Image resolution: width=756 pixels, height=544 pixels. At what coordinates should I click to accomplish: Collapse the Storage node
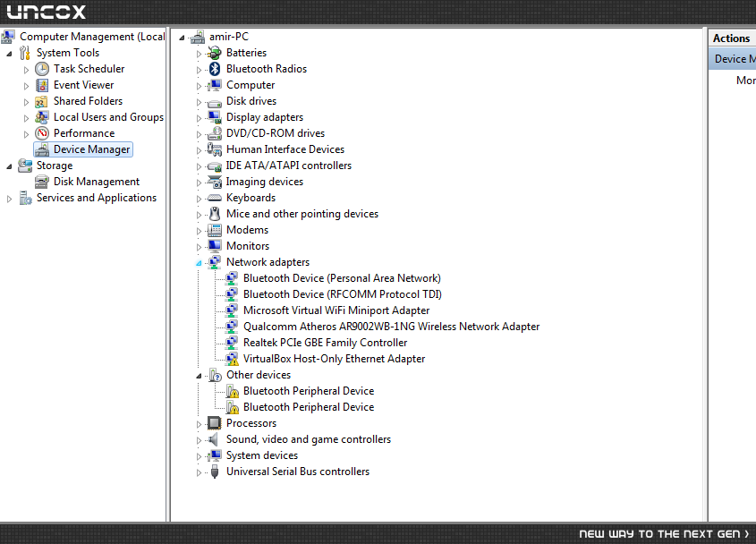9,166
